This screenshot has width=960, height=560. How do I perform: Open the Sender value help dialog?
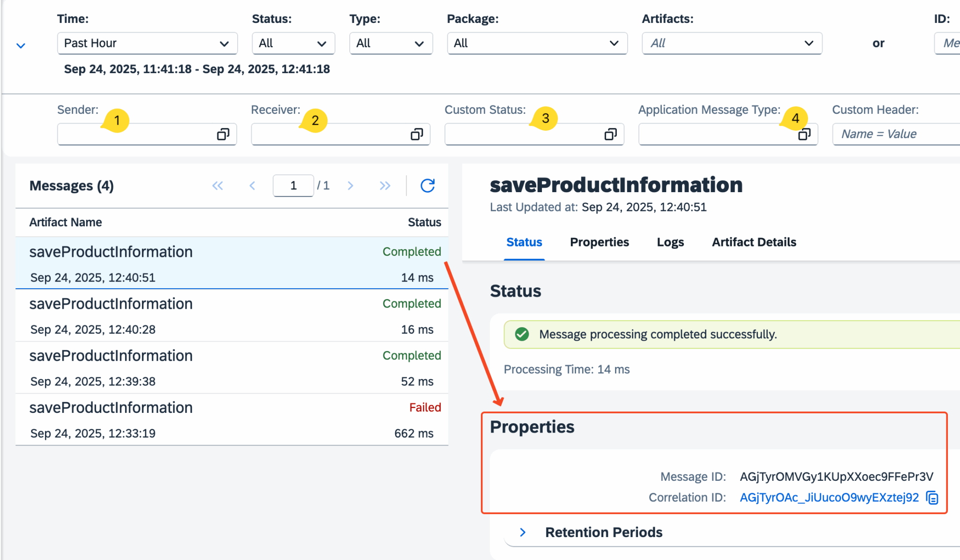(222, 134)
